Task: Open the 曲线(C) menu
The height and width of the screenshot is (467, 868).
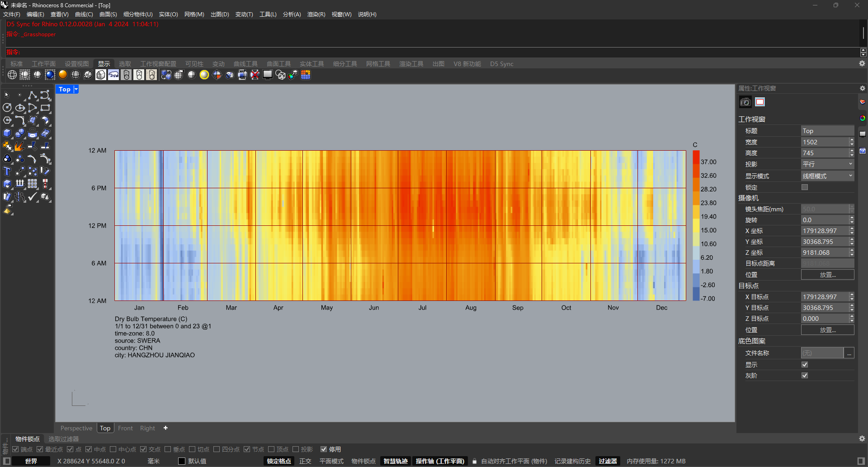Action: point(84,14)
